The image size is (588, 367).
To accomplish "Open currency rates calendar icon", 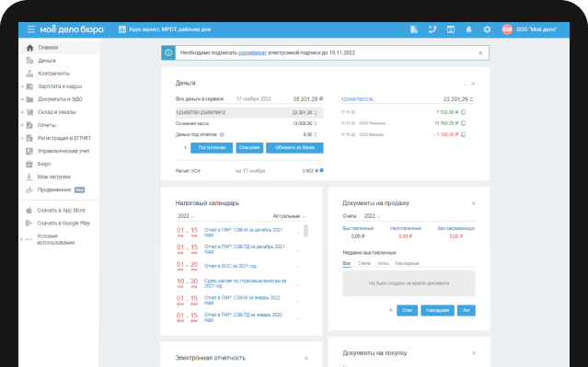I will tap(121, 29).
